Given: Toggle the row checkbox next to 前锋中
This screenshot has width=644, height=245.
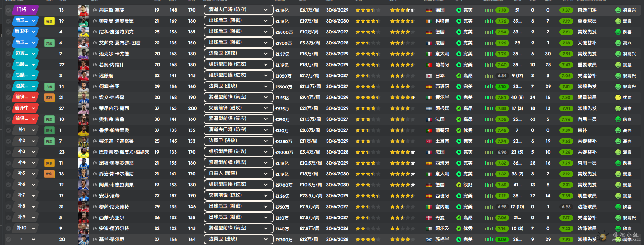Looking at the screenshot, I should click(8, 108).
